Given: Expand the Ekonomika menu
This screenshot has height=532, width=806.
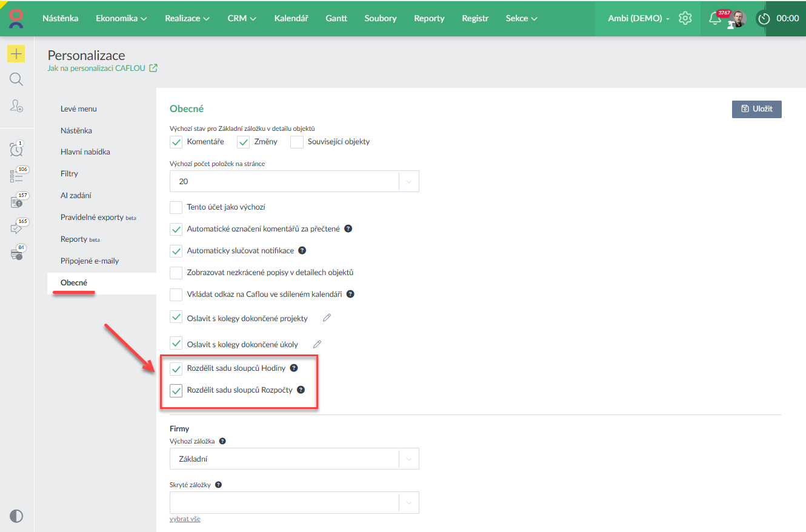Looking at the screenshot, I should [121, 18].
